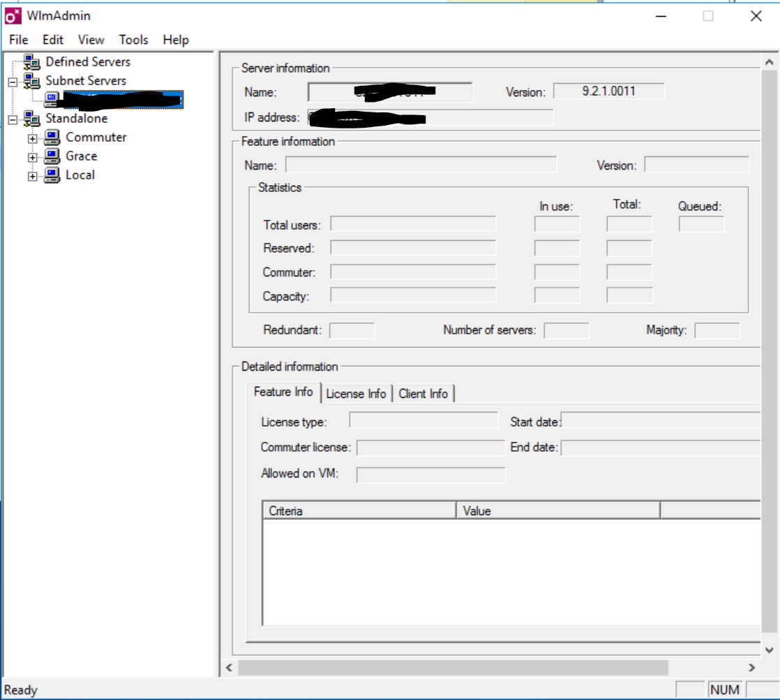The height and width of the screenshot is (700, 780).
Task: Click the Defined Servers network icon
Action: [32, 62]
